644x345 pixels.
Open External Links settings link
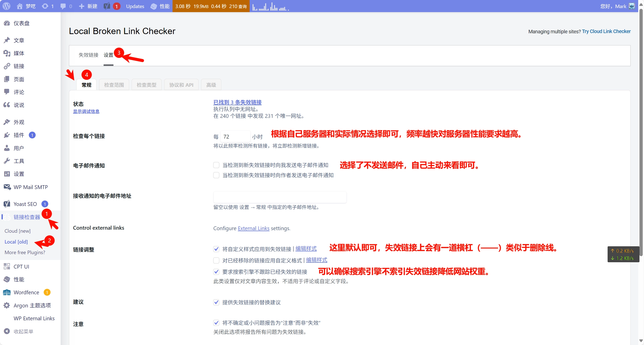254,228
